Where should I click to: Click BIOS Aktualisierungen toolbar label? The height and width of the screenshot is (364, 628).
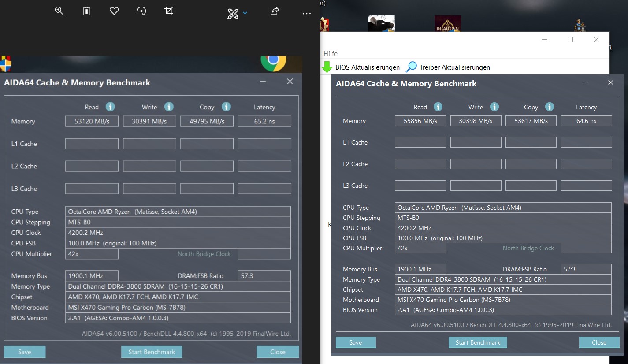point(368,67)
